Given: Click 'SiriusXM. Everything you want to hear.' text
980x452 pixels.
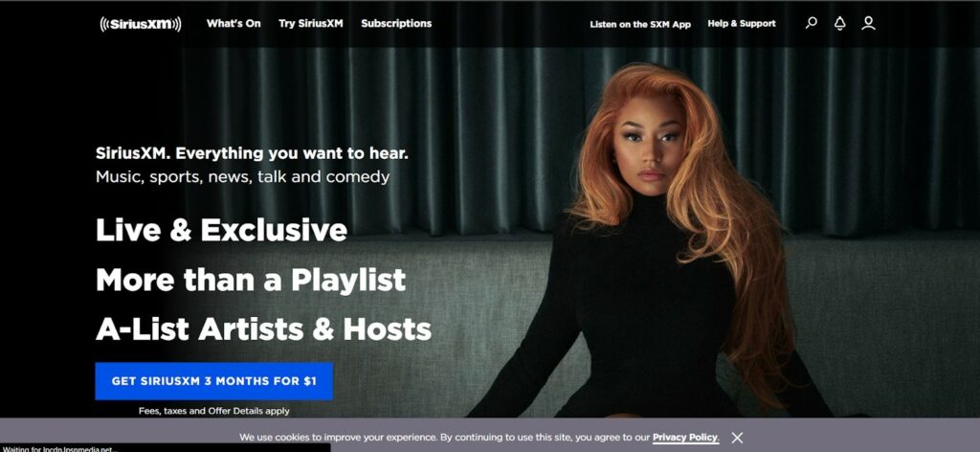Looking at the screenshot, I should click(252, 153).
